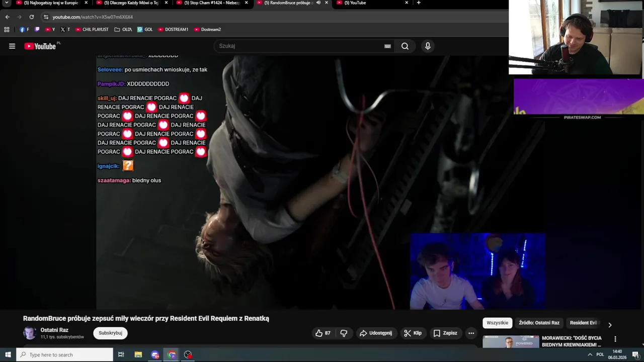This screenshot has height=362, width=644.
Task: View site information icon in address bar
Action: 46,17
